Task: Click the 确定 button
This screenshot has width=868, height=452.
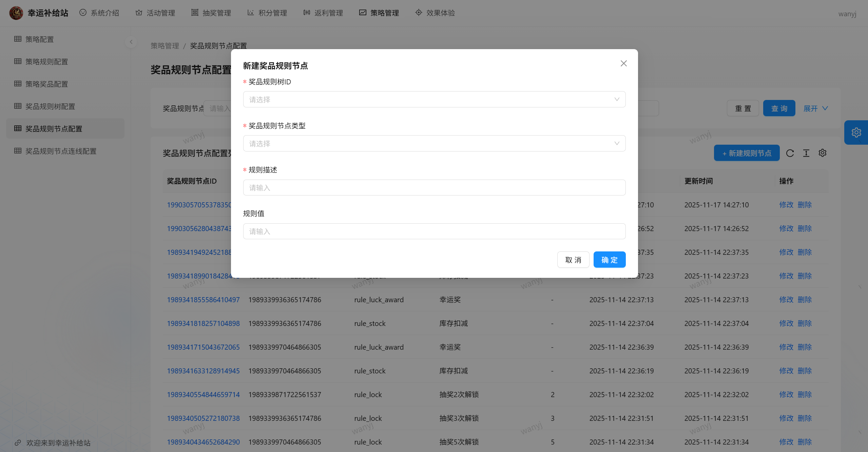Action: [x=609, y=260]
